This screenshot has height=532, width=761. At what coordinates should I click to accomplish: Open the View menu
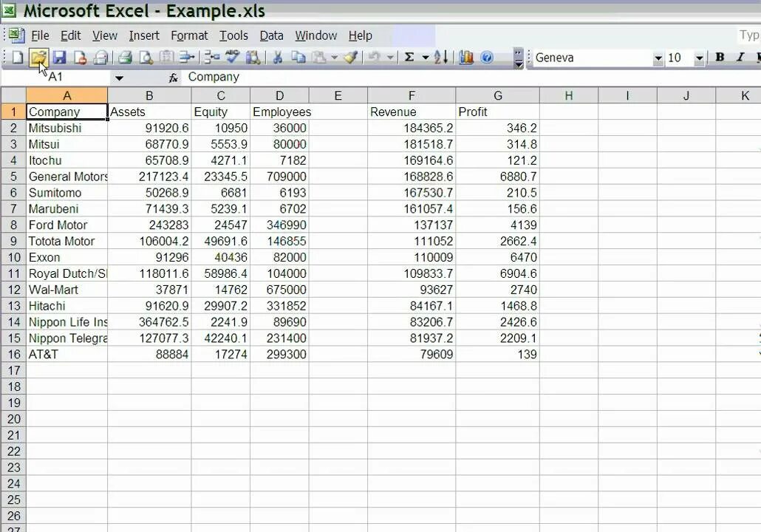pos(105,35)
